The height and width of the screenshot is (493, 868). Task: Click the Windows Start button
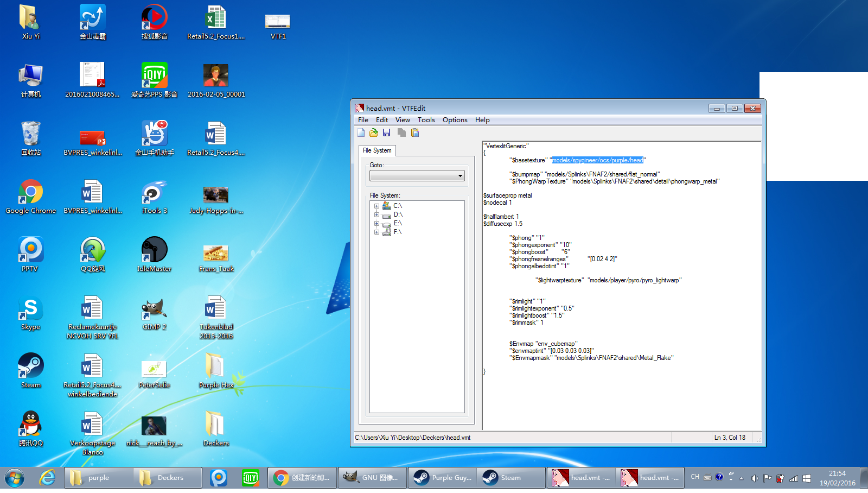pos(15,478)
